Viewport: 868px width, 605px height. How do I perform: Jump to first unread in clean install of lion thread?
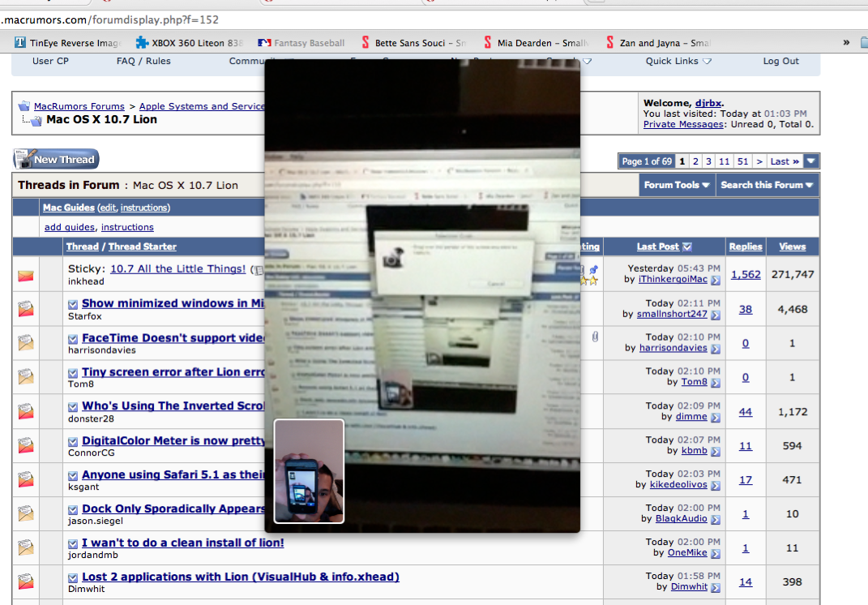pyautogui.click(x=73, y=544)
